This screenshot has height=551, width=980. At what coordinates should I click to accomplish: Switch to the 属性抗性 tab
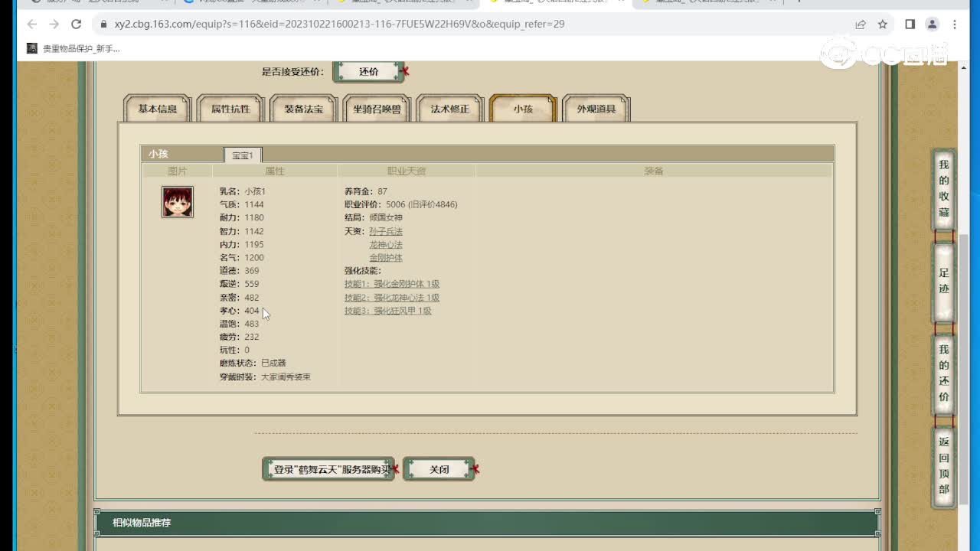230,109
